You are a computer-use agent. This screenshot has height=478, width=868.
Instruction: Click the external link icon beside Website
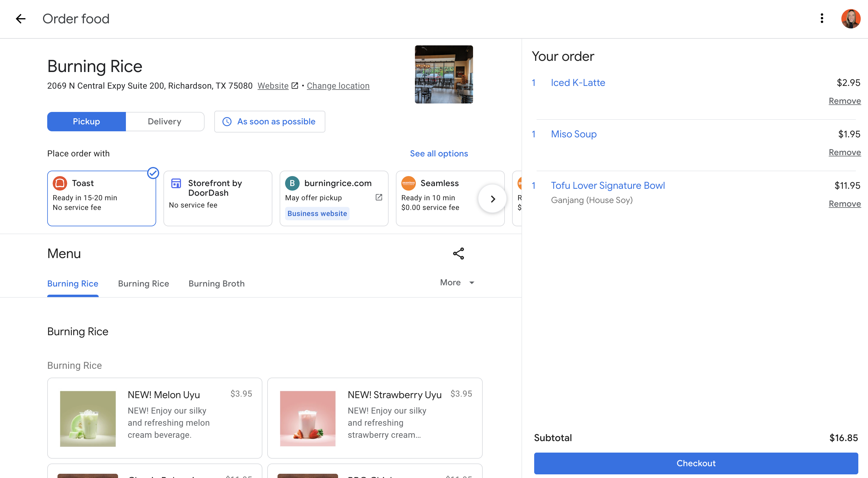(295, 86)
